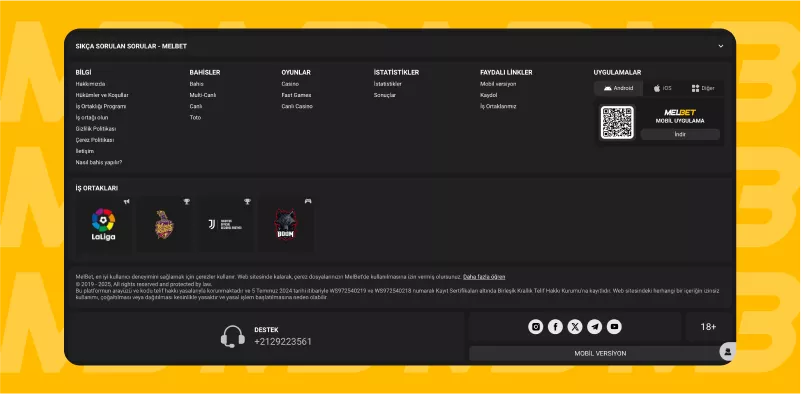Select the Android app tab

click(618, 88)
